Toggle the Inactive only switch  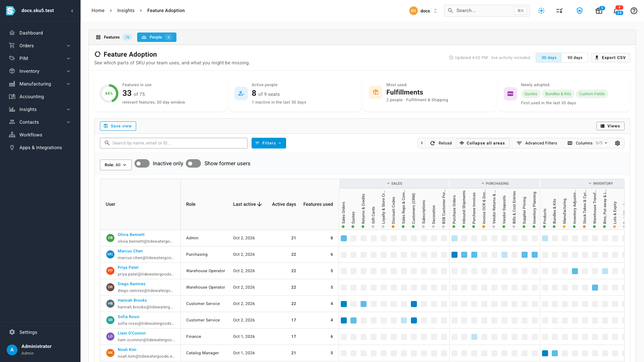142,164
